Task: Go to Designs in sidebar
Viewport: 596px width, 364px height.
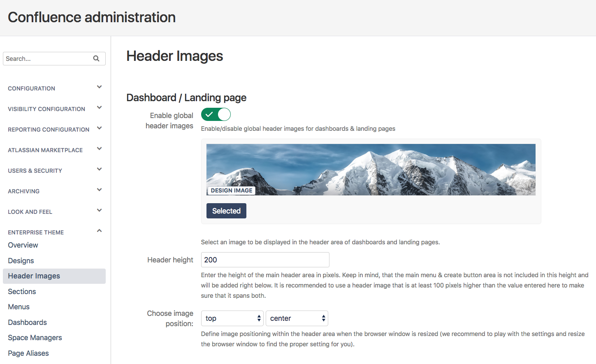Action: 21,261
